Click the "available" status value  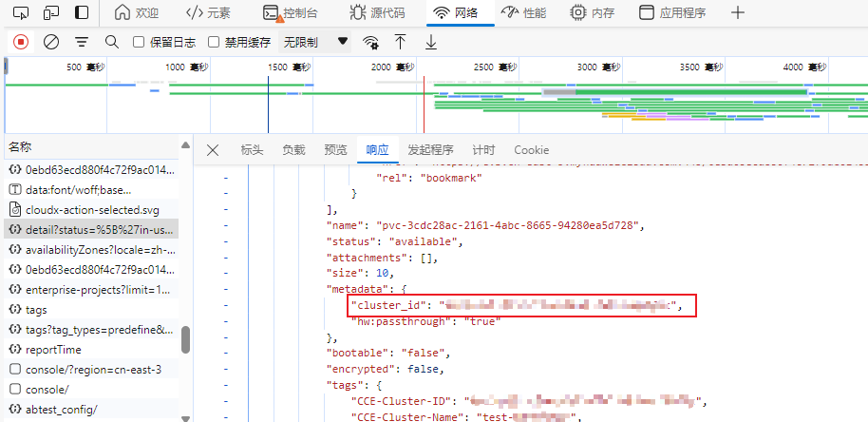(x=424, y=242)
